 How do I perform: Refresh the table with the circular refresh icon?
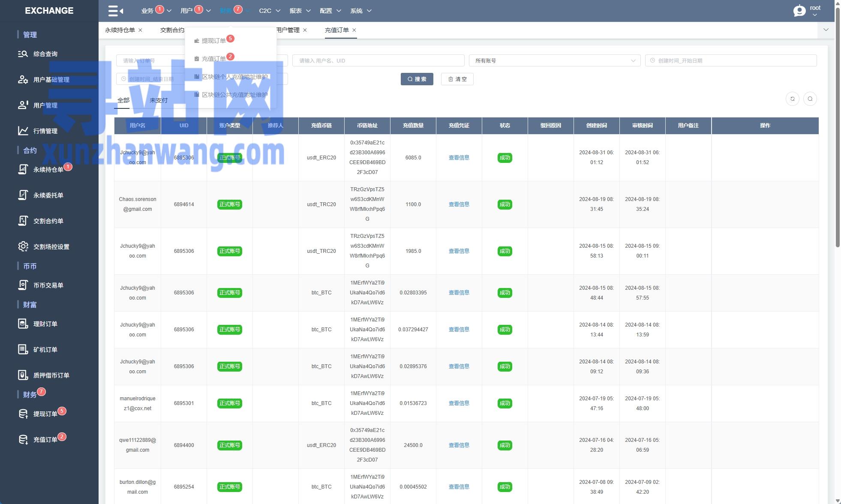793,99
